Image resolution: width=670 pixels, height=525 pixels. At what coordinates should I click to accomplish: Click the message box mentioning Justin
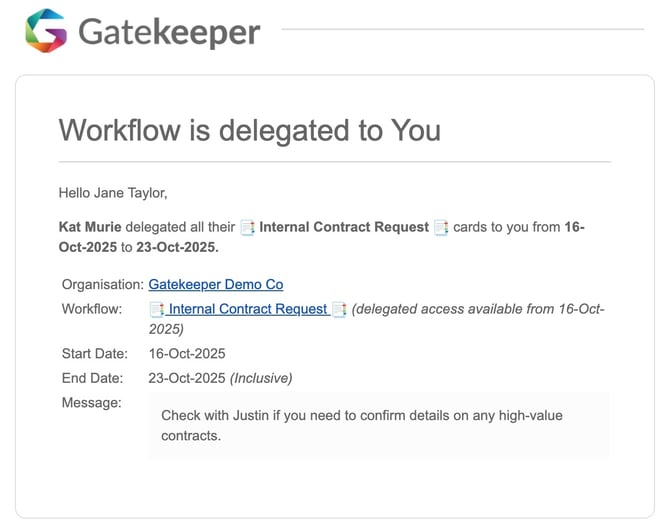[378, 425]
